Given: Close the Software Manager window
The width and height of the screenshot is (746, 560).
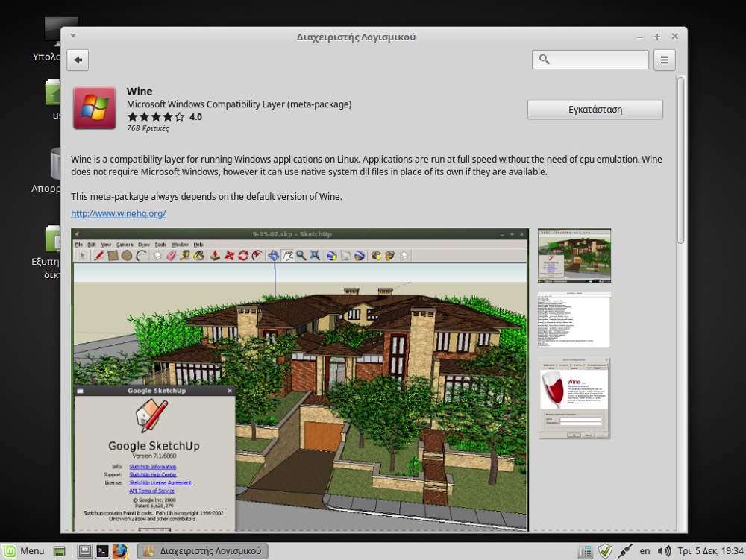Looking at the screenshot, I should click(x=674, y=36).
